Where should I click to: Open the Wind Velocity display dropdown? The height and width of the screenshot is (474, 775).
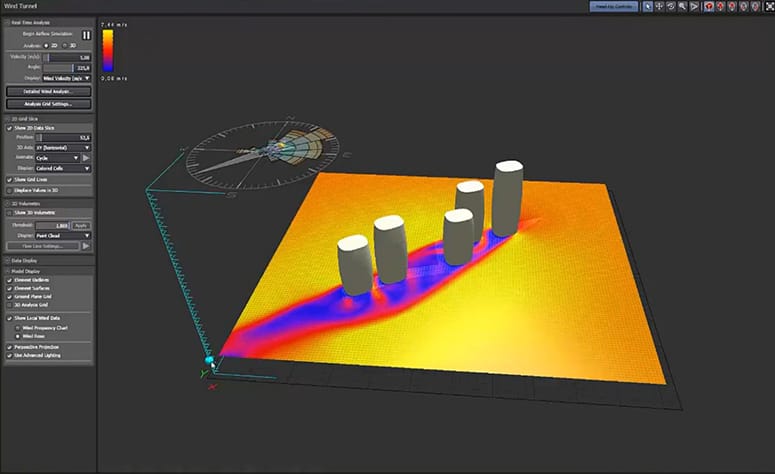click(67, 77)
